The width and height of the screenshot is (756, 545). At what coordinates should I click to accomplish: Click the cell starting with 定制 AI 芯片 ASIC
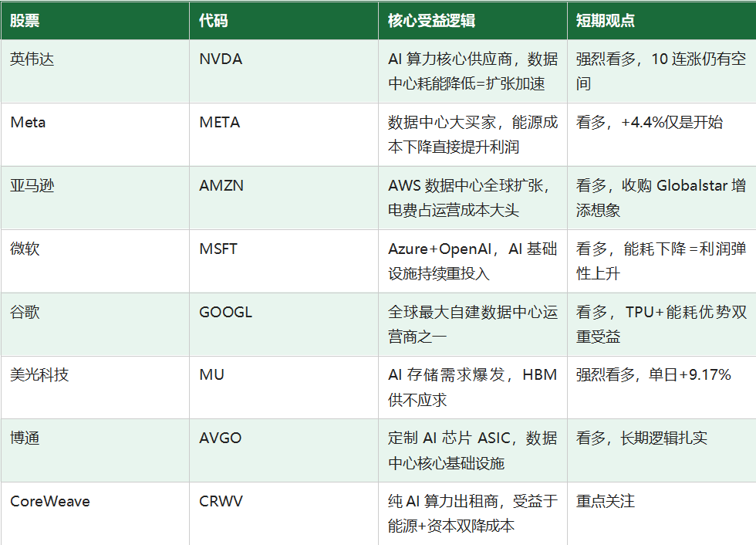click(473, 451)
